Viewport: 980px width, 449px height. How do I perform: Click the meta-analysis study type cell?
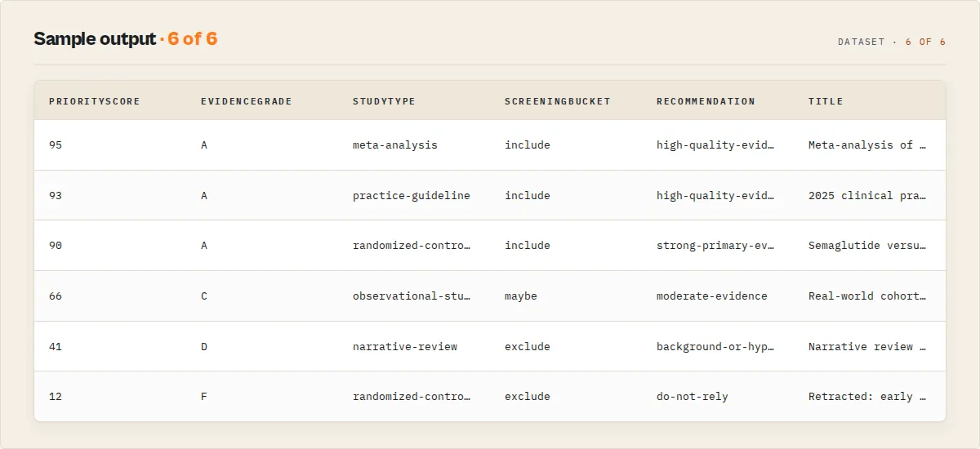click(x=395, y=145)
